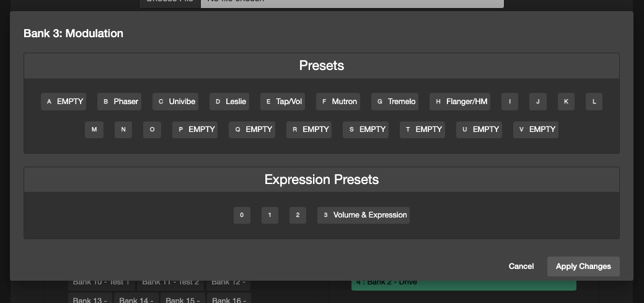Image resolution: width=644 pixels, height=303 pixels.
Task: Select the Flanger/HM preset H
Action: pyautogui.click(x=460, y=102)
